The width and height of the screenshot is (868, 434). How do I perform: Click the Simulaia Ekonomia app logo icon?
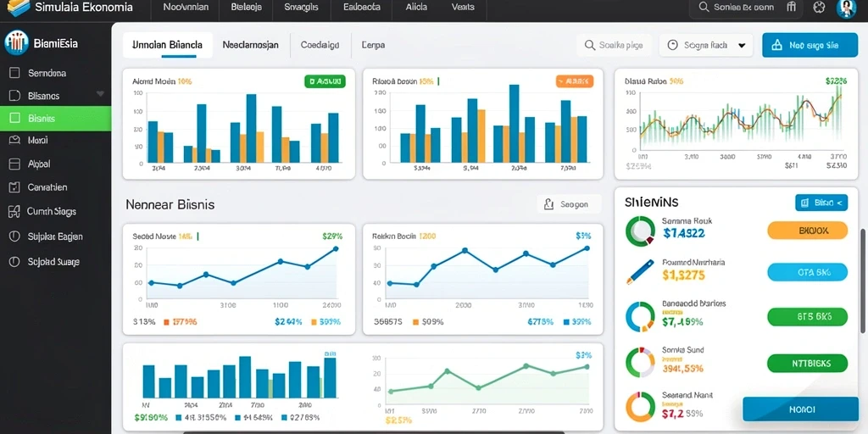click(x=19, y=8)
